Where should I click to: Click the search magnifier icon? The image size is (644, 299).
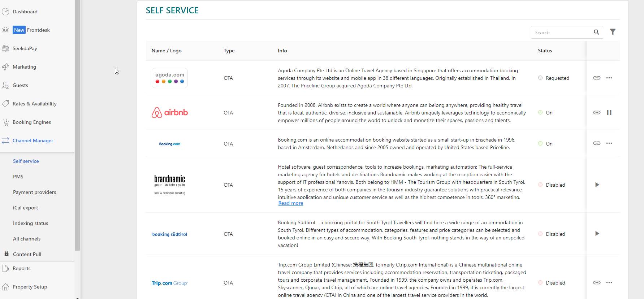tap(596, 32)
